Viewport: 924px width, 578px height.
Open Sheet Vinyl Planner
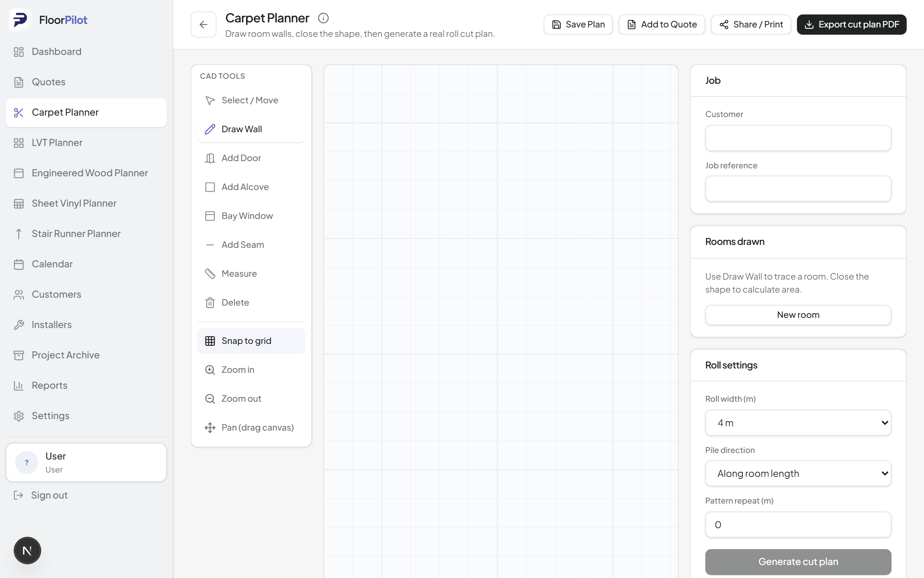(x=86, y=203)
